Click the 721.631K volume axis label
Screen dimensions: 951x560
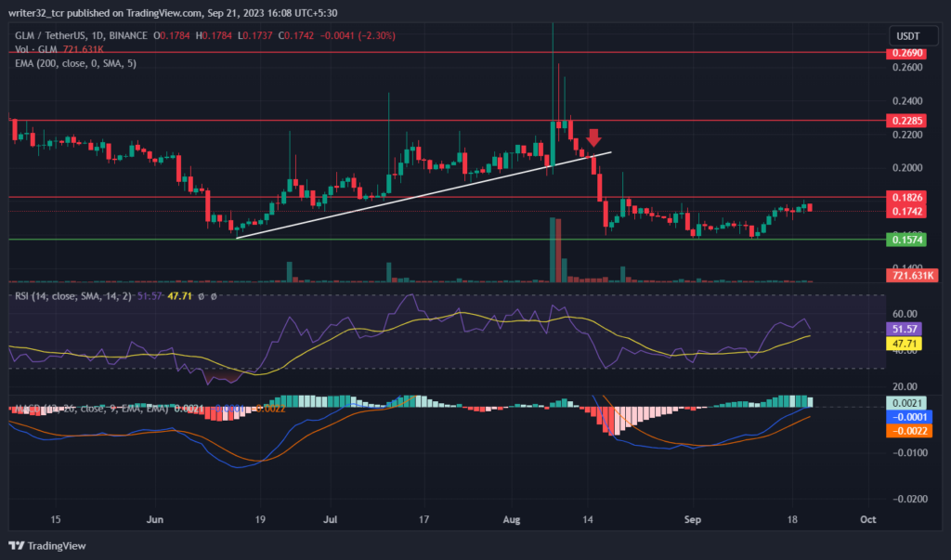click(x=912, y=276)
